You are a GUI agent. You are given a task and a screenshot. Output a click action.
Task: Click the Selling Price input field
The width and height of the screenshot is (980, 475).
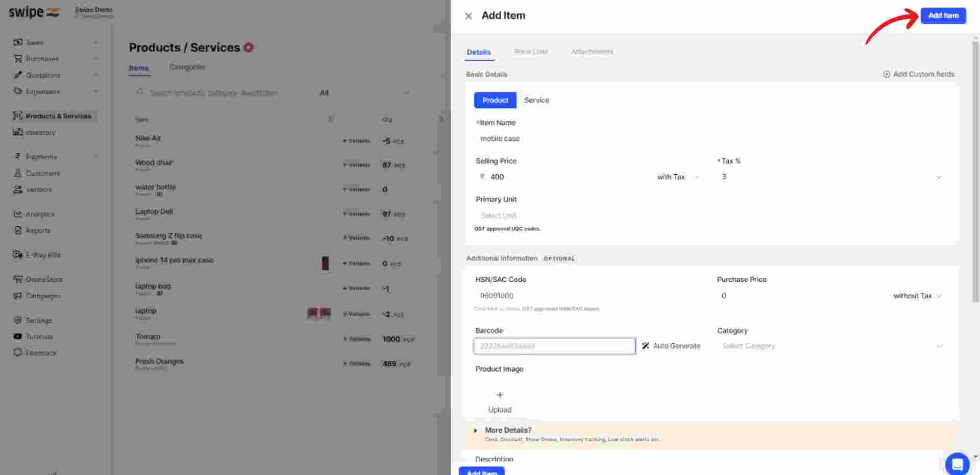coord(564,177)
